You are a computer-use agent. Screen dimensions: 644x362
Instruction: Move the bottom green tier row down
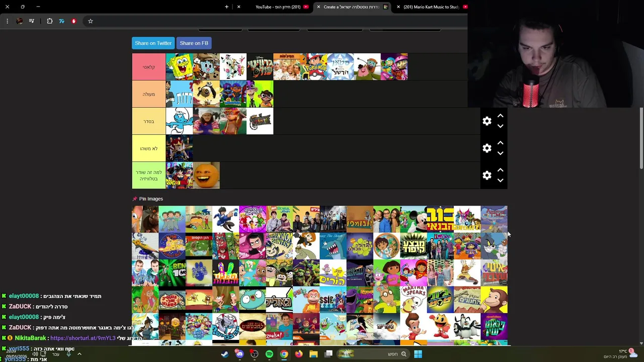click(x=500, y=180)
